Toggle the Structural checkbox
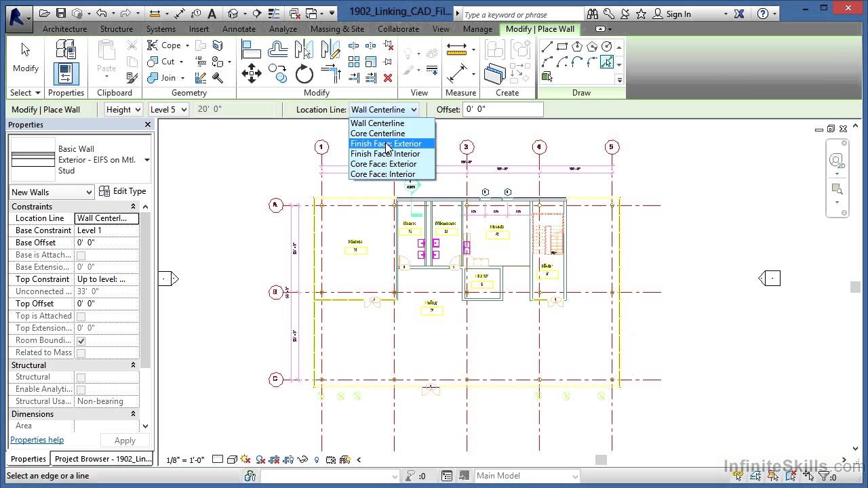Image resolution: width=868 pixels, height=488 pixels. pos(81,378)
